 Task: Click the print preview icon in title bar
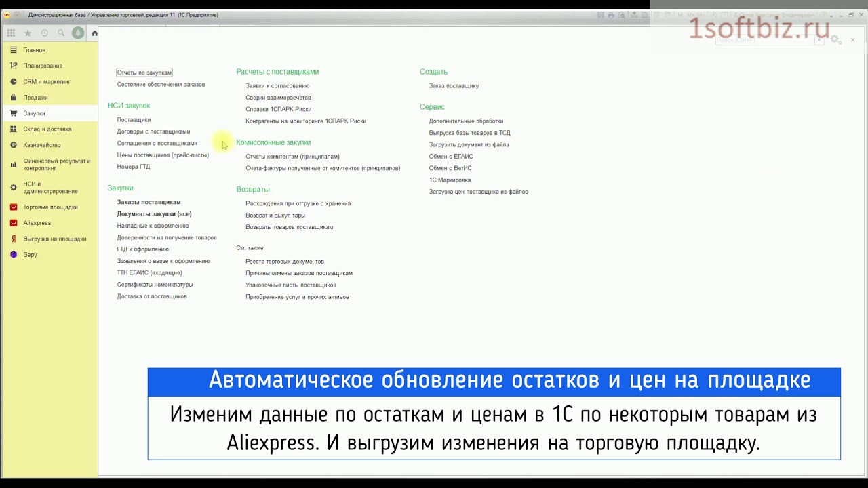tap(622, 15)
